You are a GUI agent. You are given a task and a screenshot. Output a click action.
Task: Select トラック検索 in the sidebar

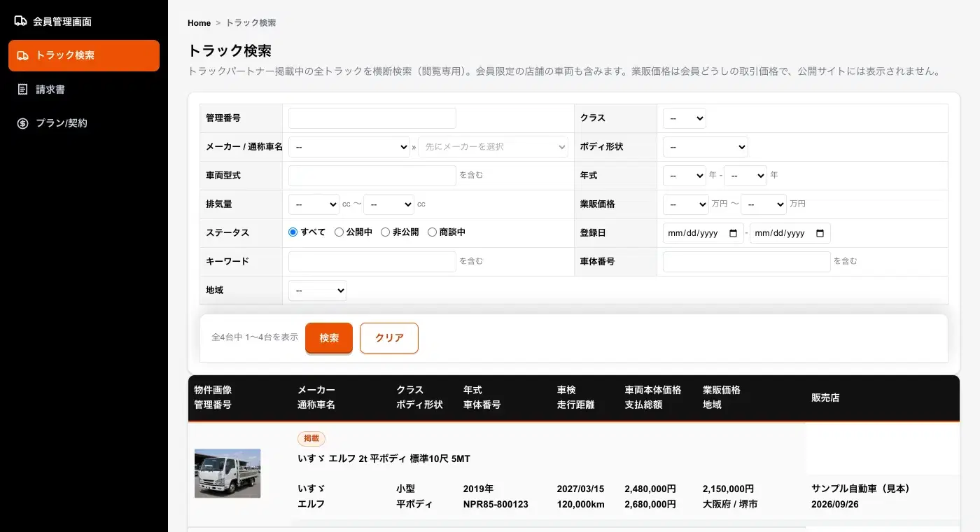point(84,55)
